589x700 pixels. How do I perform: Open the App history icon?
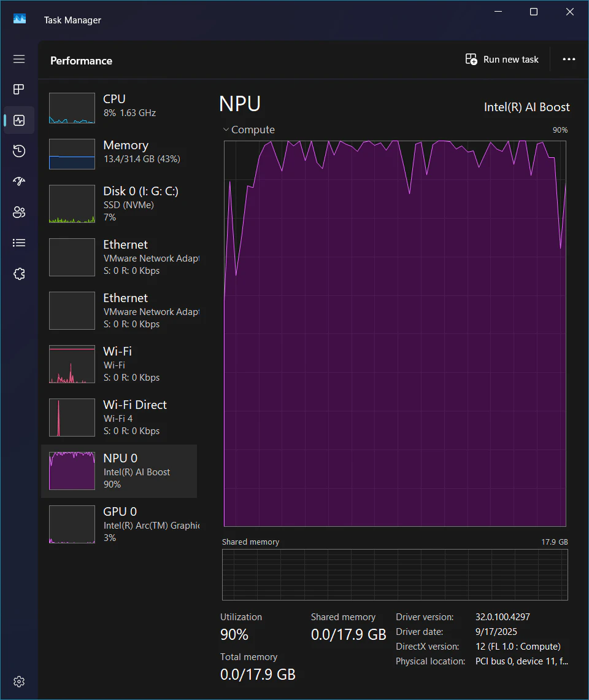[19, 151]
